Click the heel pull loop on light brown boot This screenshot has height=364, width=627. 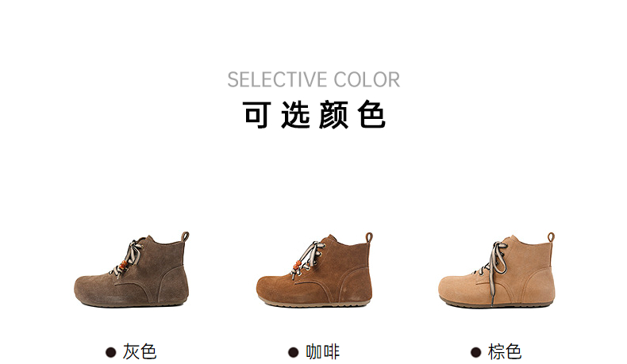(551, 237)
